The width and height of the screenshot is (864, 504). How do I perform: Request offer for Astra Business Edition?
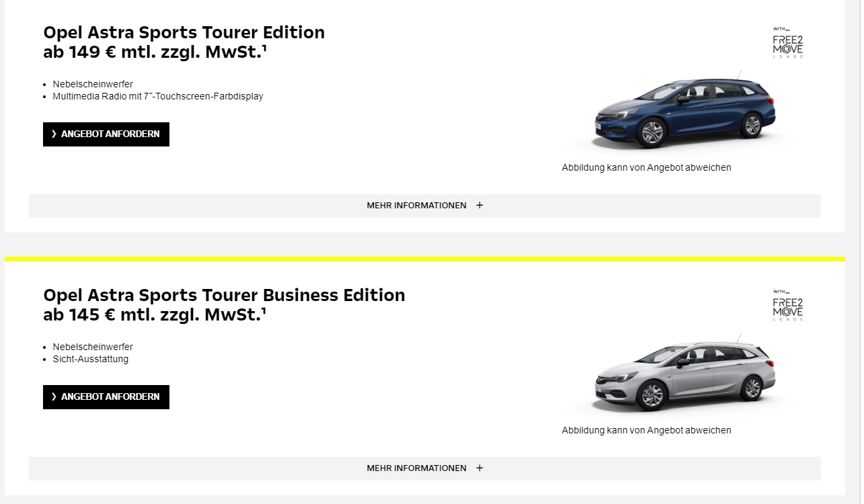(106, 397)
